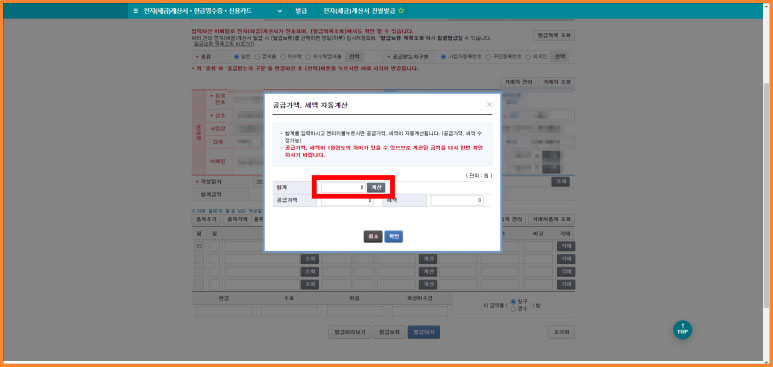Image resolution: width=773 pixels, height=367 pixels.
Task: Open 거래처 관리
Action: (x=517, y=82)
